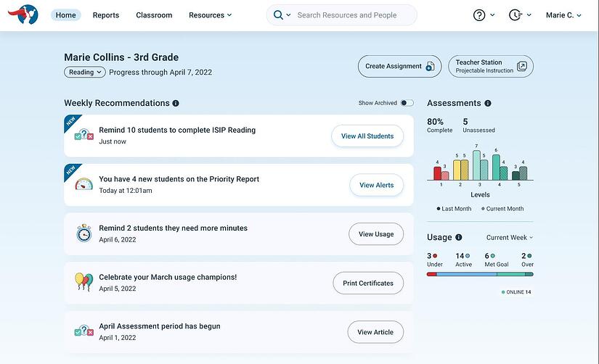Click the NEW ribbon on Priority Report card
599x364 pixels.
[71, 170]
